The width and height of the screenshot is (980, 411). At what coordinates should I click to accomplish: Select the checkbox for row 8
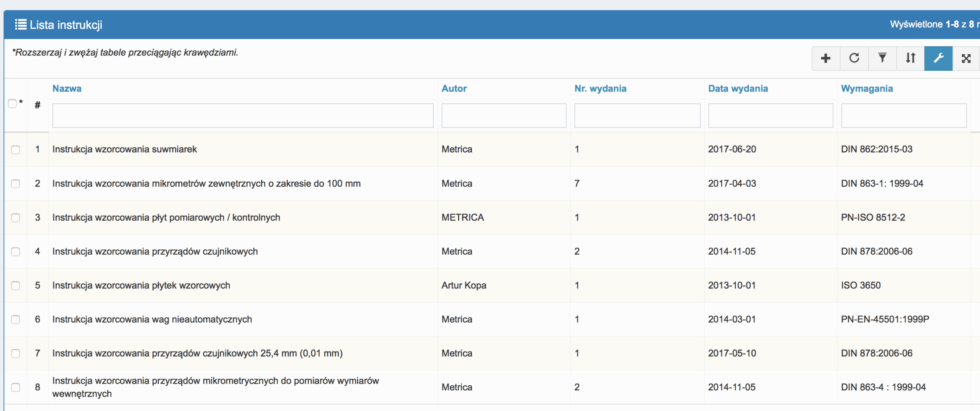point(16,388)
